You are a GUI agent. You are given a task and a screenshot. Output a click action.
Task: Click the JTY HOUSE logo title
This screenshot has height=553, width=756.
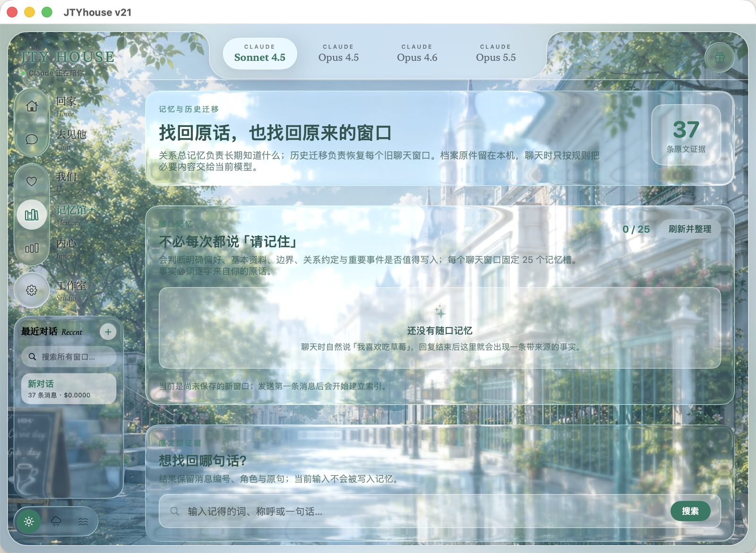pos(67,57)
